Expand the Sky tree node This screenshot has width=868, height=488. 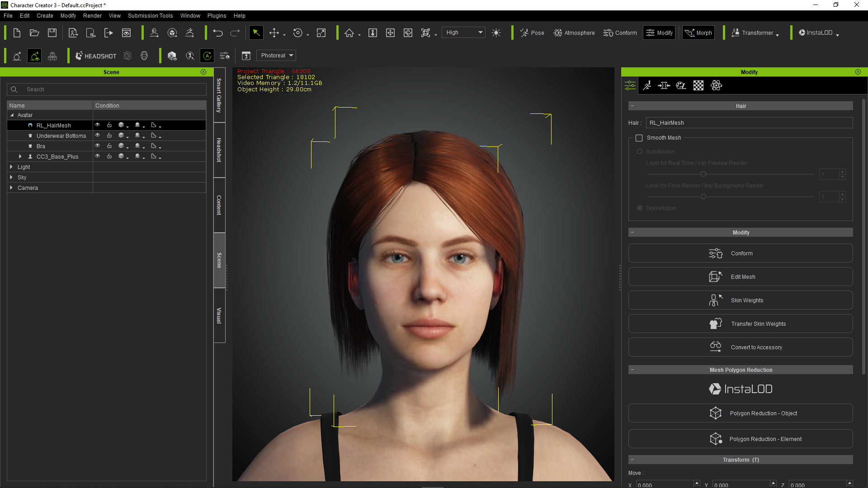coord(11,177)
